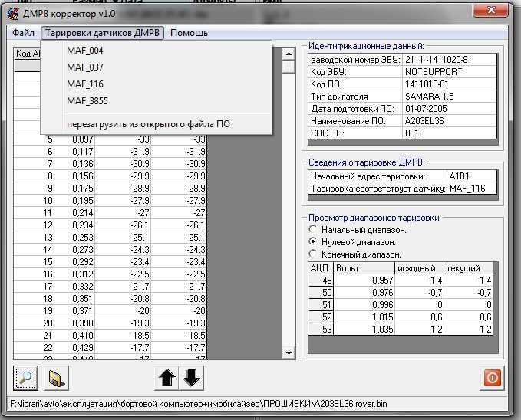Viewport: 521px width, 420px height.
Task: Open the Файл menu
Action: click(23, 33)
